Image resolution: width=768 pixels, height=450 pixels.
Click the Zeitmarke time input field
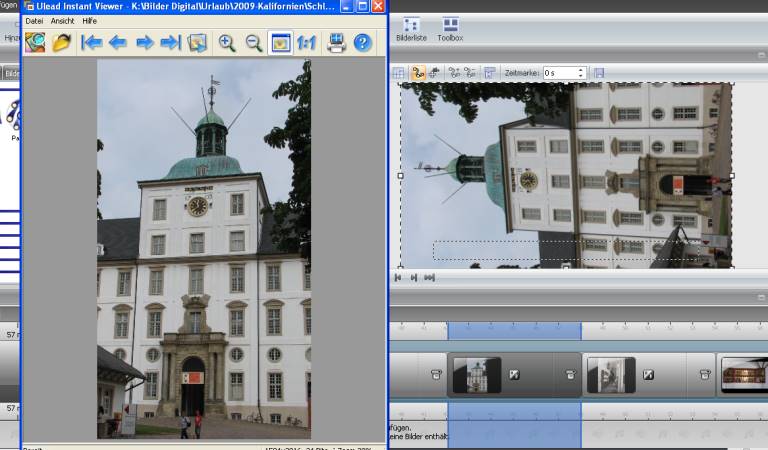[560, 73]
